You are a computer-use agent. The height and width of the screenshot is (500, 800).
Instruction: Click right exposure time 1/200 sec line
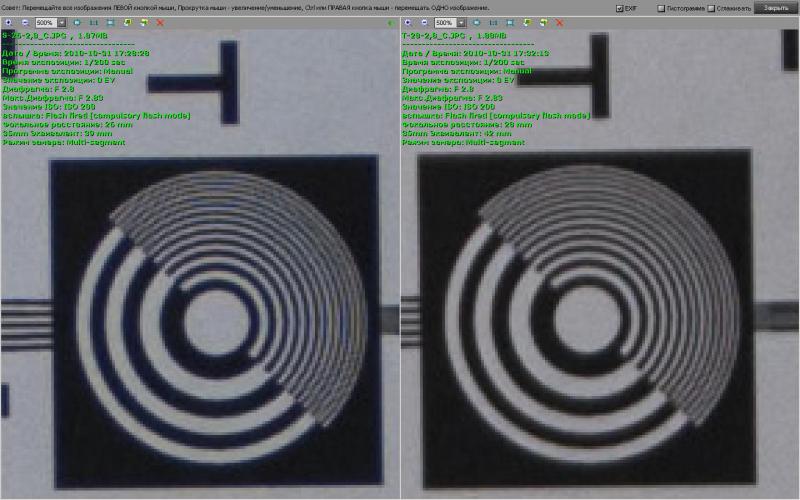pyautogui.click(x=463, y=62)
